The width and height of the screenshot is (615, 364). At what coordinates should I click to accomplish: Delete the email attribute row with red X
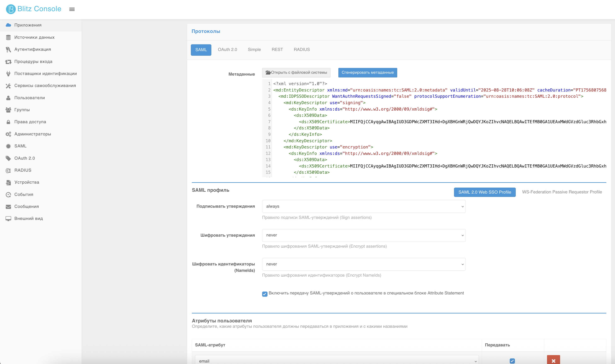[553, 360]
